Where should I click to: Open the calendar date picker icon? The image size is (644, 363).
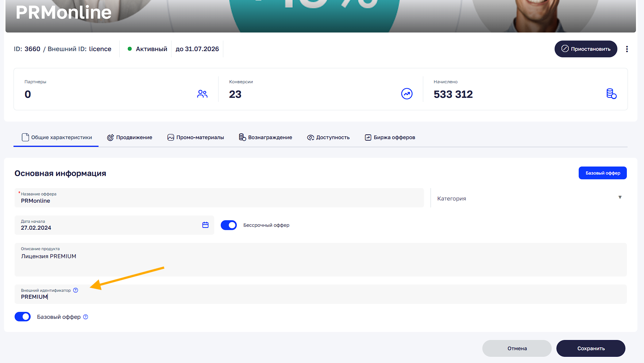click(x=205, y=225)
